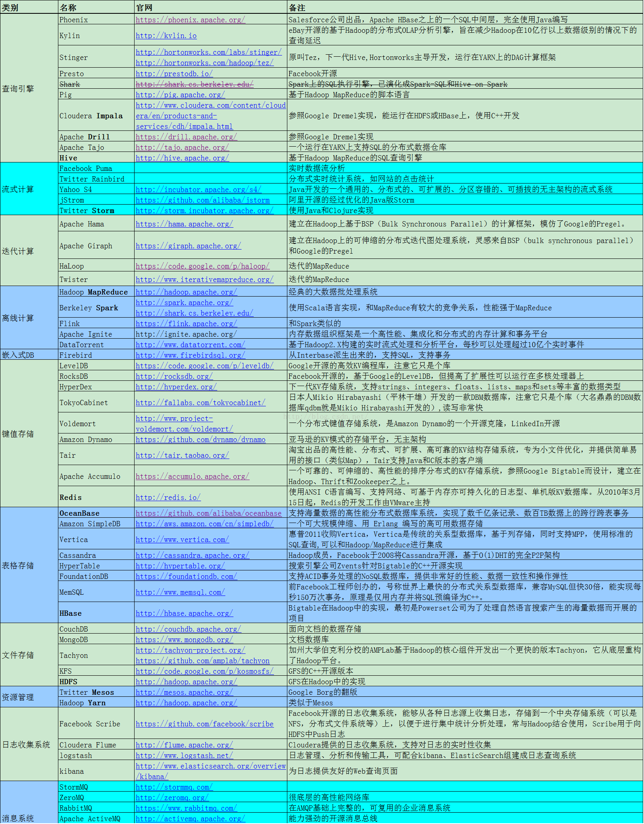Visit github.com/amplab/tachyon link

point(203,660)
